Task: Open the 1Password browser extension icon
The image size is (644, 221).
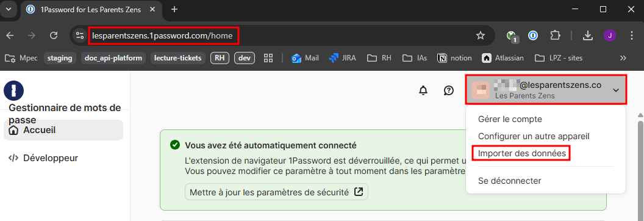Action: [x=532, y=36]
